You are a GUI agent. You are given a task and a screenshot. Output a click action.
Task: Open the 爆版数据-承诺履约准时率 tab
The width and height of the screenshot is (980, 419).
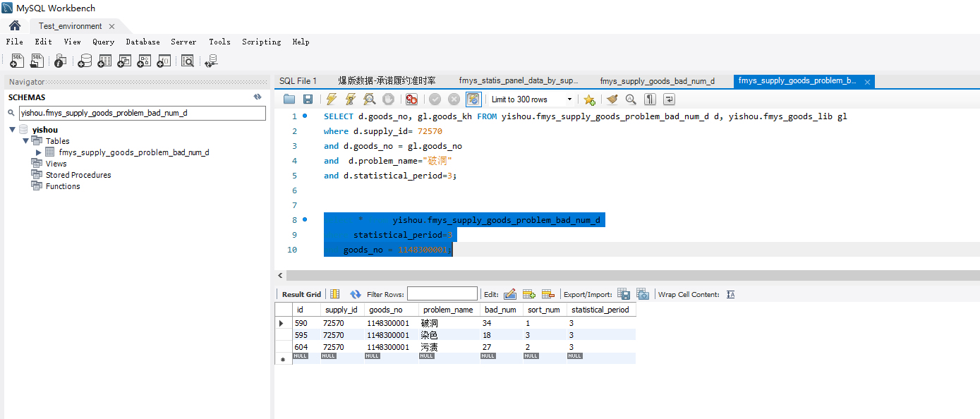point(387,81)
